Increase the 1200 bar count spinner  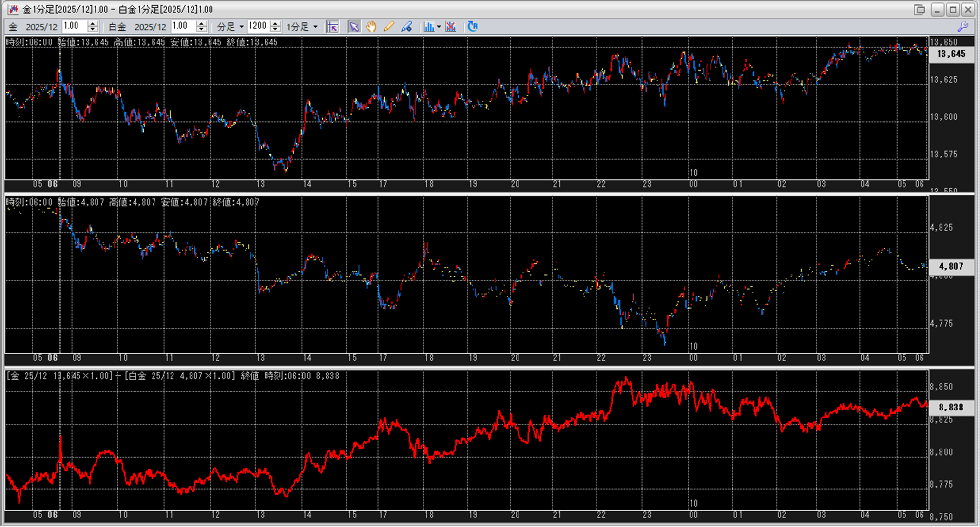tap(275, 23)
